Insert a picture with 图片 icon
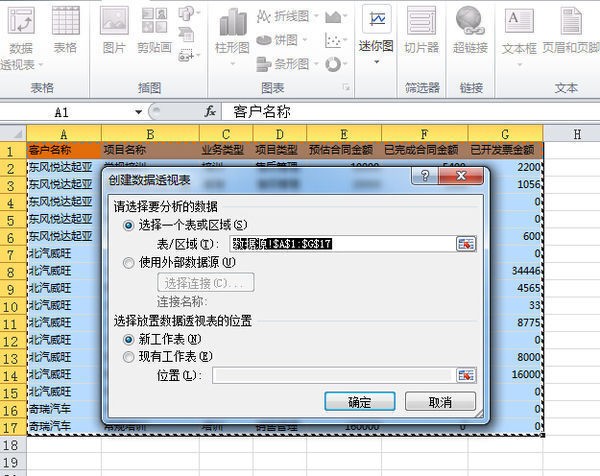 (x=114, y=30)
